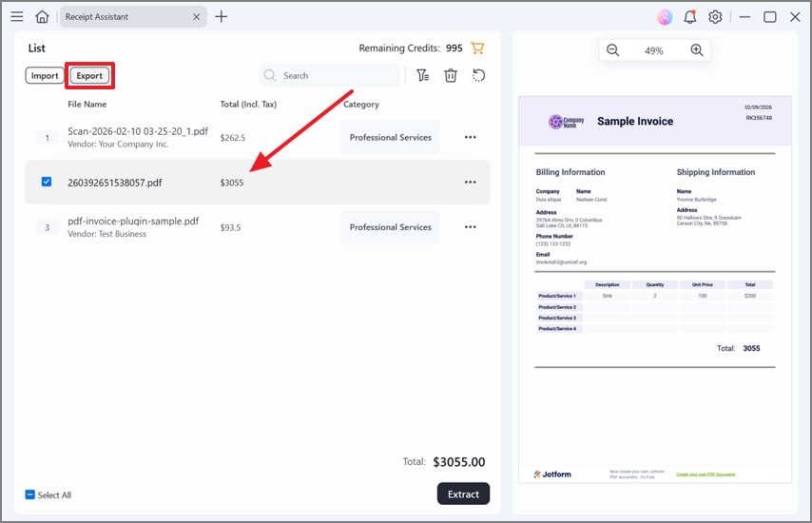Click the Total (Incl. Tax) column header
812x523 pixels.
click(x=248, y=104)
